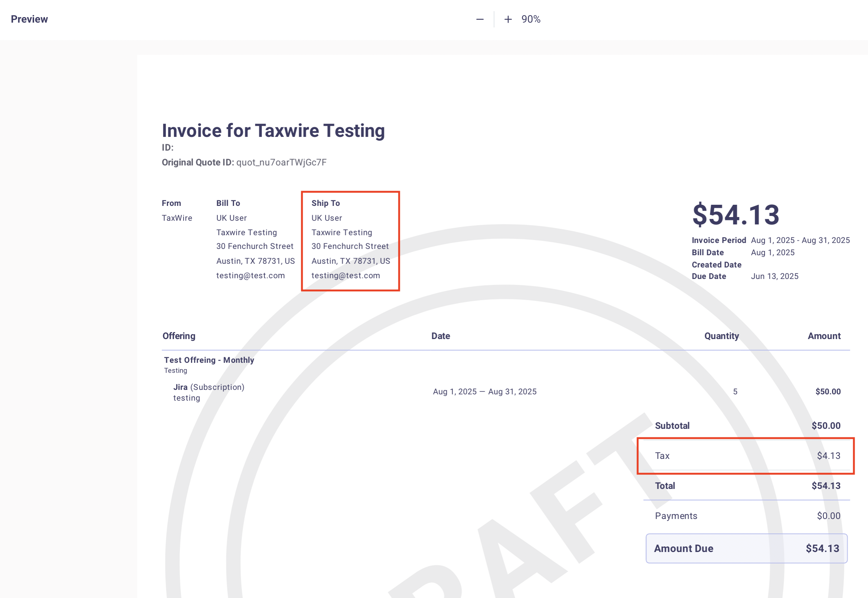Screen dimensions: 868x598
Task: Click the large $54.13 invoice total
Action: (735, 215)
